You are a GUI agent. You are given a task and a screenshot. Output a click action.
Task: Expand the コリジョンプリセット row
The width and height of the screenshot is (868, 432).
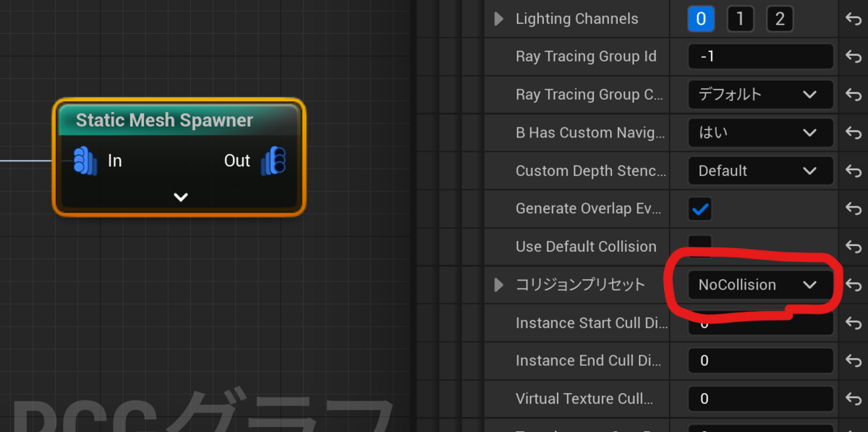498,284
